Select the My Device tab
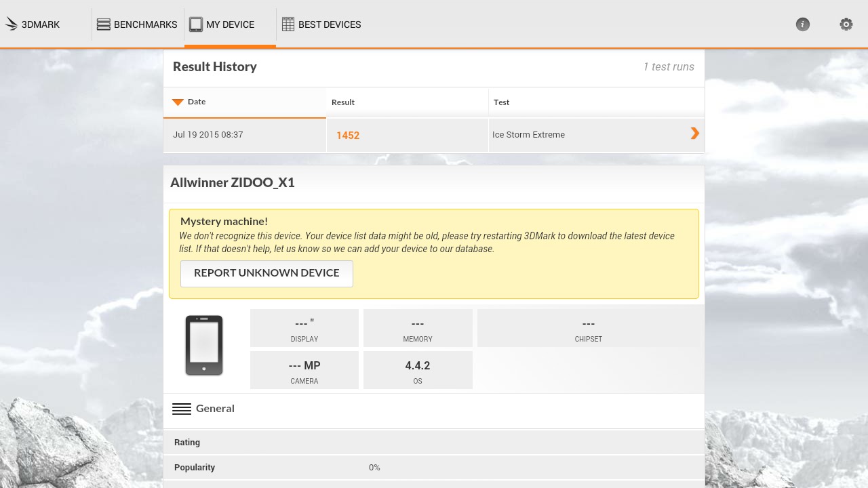This screenshot has height=488, width=868. 230,24
